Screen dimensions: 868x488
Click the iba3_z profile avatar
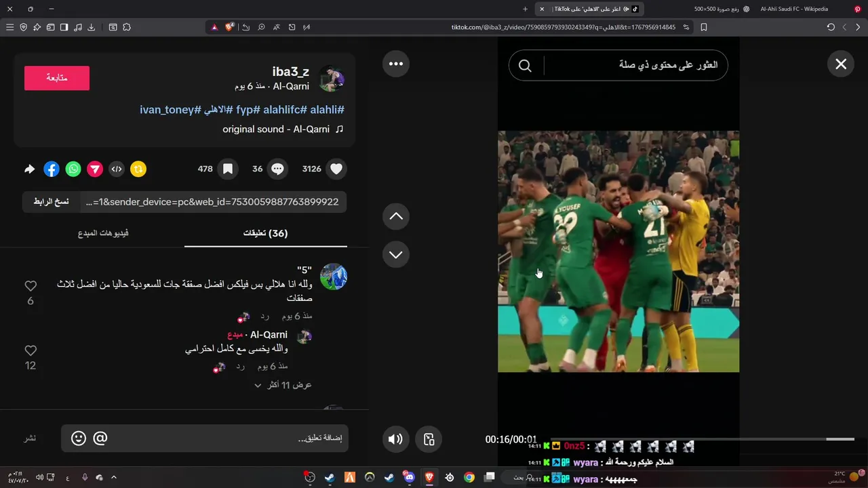point(332,79)
